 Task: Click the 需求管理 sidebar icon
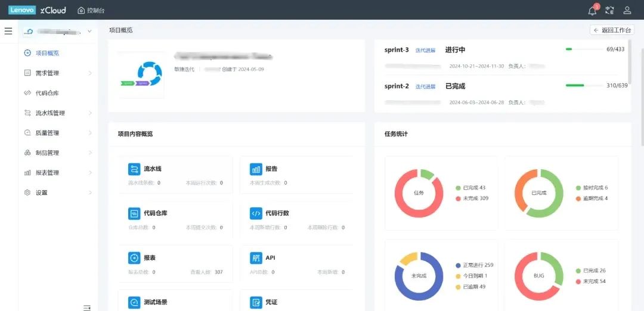point(27,73)
